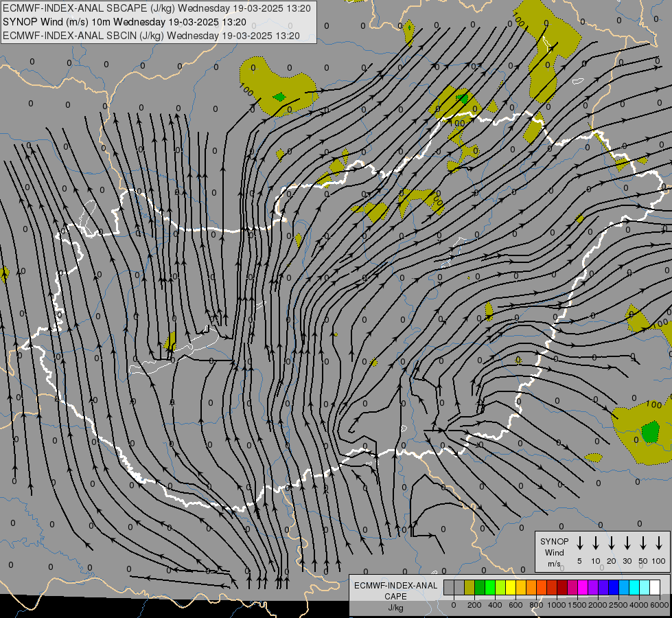Pick the sky blue swatch right of 2500
Image resolution: width=672 pixels, height=618 pixels.
point(624,587)
